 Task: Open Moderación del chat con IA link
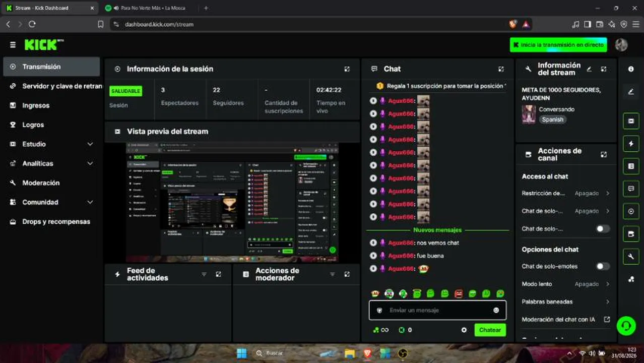point(566,319)
